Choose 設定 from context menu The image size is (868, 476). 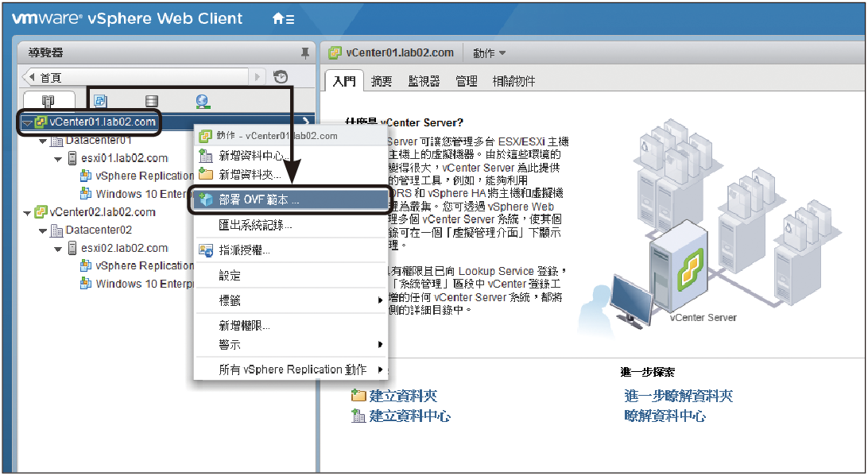291,276
